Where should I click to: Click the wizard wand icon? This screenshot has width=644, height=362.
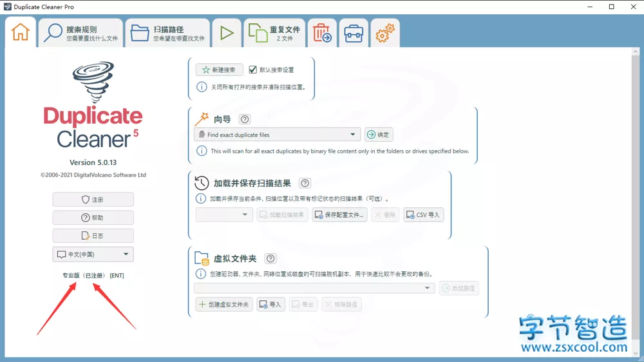click(x=202, y=119)
